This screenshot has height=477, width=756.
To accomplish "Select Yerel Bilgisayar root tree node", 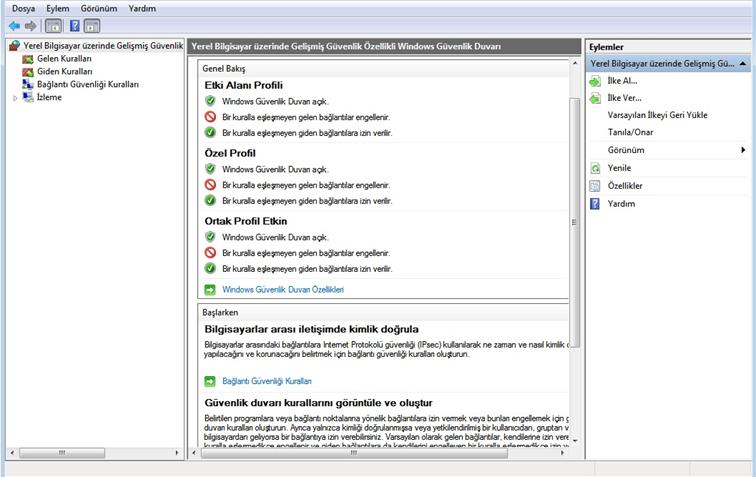I will click(103, 46).
